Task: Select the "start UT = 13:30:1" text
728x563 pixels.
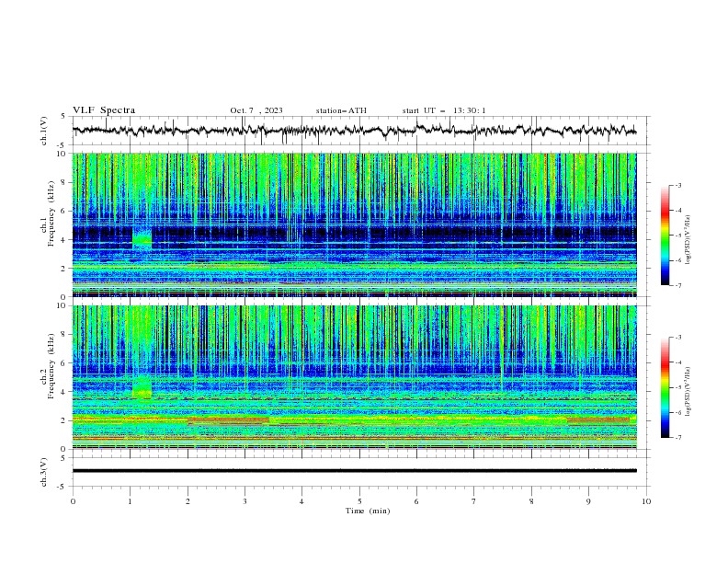Action: [444, 110]
